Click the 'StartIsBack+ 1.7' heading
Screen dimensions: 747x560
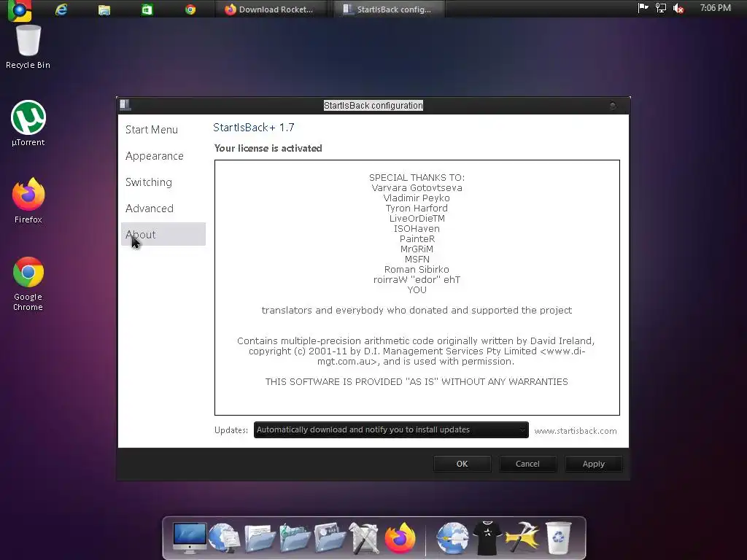tap(254, 128)
